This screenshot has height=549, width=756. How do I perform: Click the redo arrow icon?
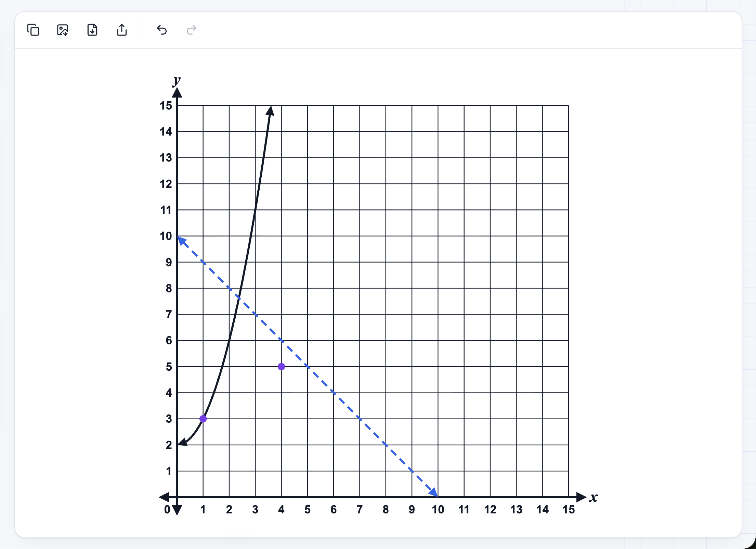click(191, 30)
